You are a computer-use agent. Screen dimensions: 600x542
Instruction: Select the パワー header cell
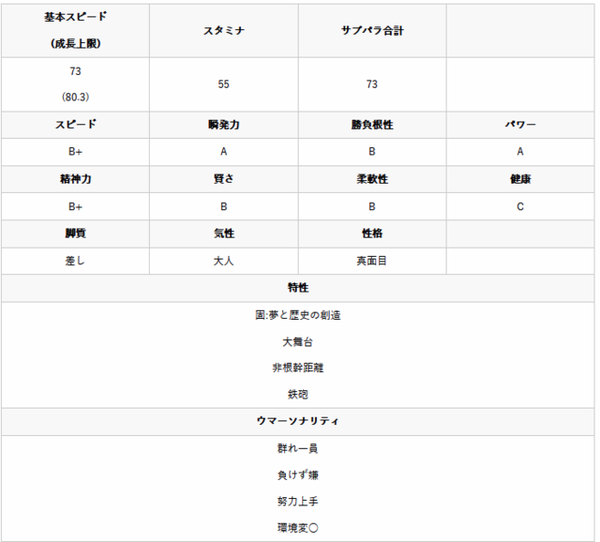pyautogui.click(x=520, y=125)
